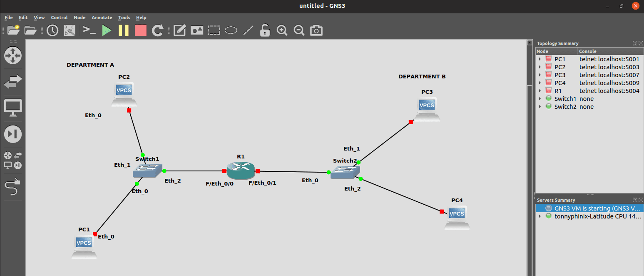
Task: Suspend all nodes with yellow pause button
Action: (x=124, y=30)
